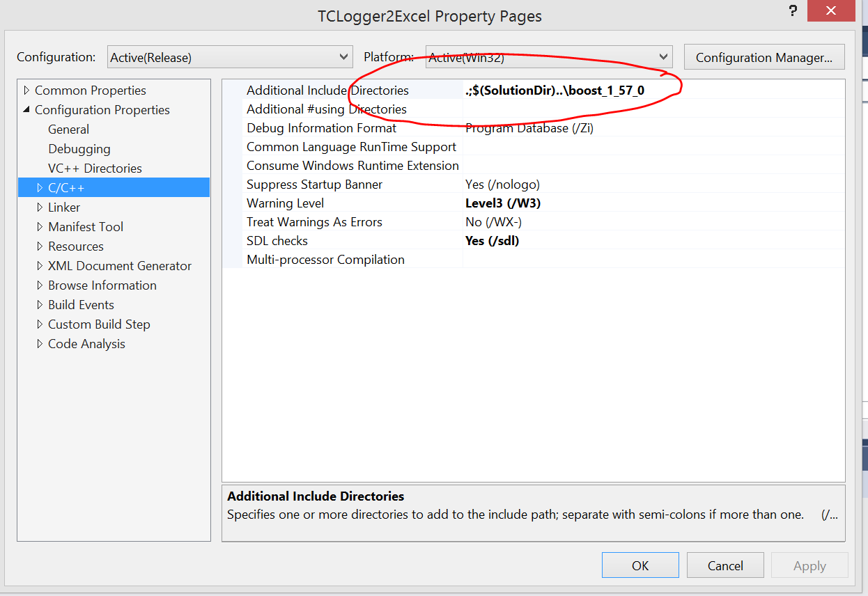Select the Resources tree item label
Screen dimensions: 868x596
(x=75, y=246)
